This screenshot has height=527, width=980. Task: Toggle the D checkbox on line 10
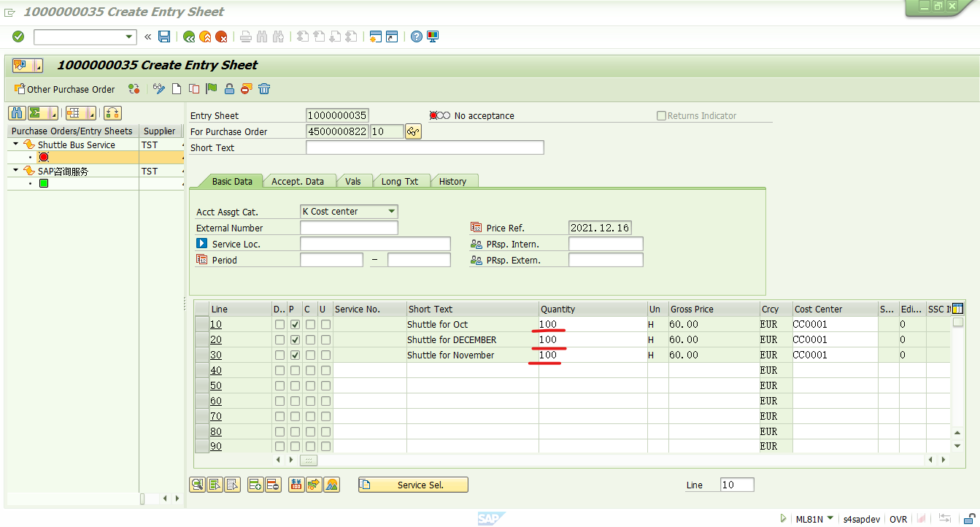279,324
